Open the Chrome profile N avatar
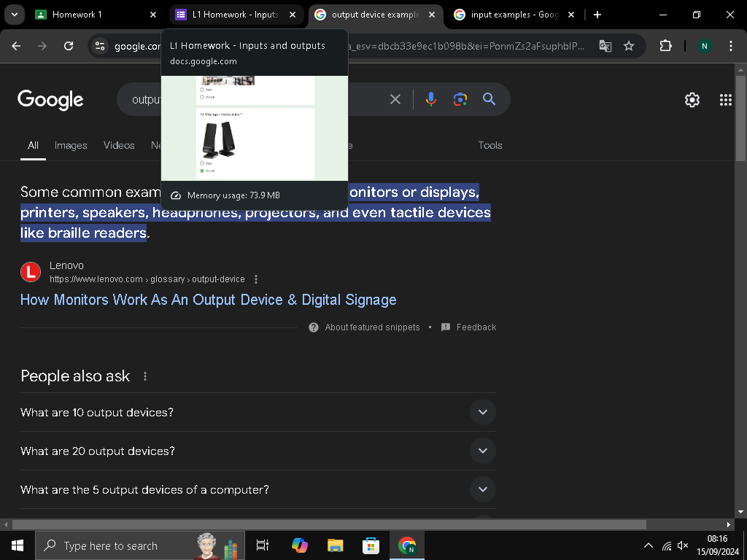The image size is (747, 560). 704,46
